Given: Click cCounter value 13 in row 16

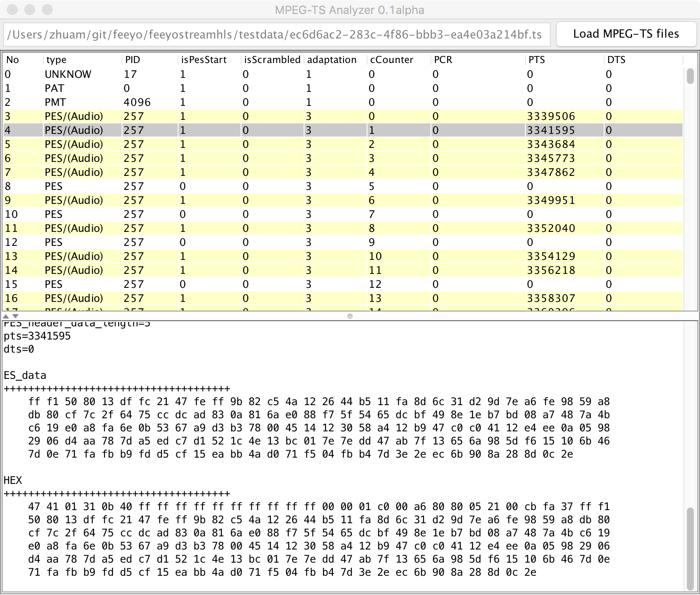Looking at the screenshot, I should pos(375,298).
